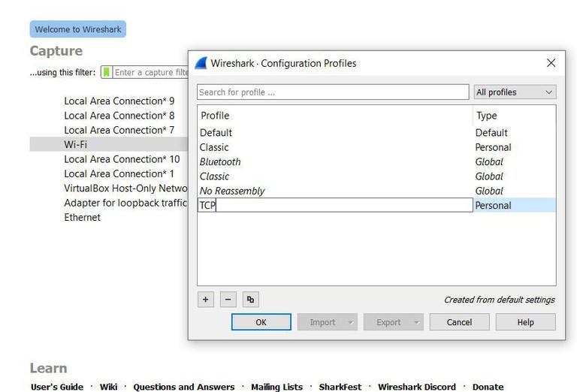Click the Donate link
The height and width of the screenshot is (392, 577).
pos(488,387)
